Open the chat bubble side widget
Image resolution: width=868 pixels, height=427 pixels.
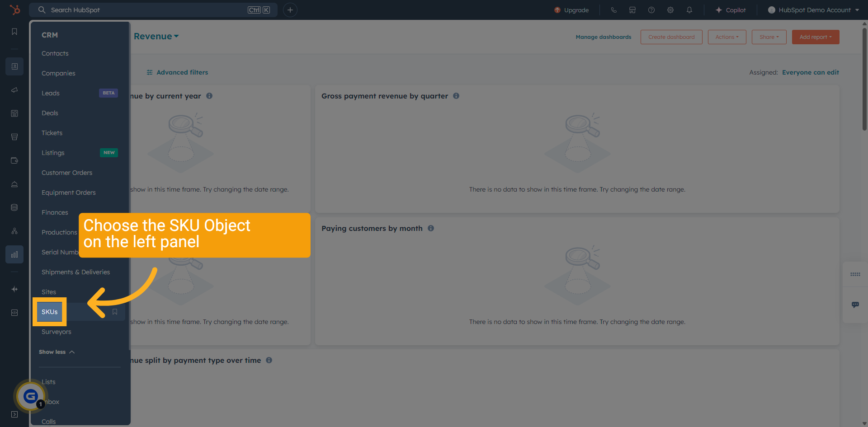[855, 305]
